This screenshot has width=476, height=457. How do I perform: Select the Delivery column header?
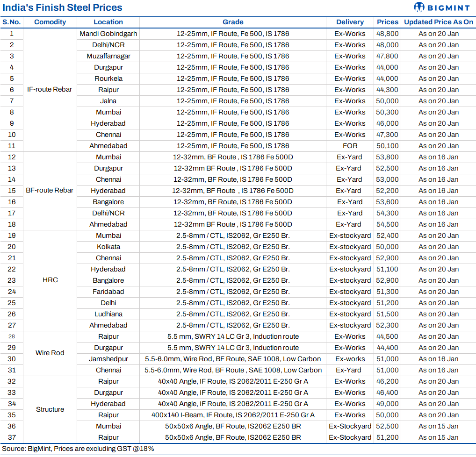tap(350, 22)
